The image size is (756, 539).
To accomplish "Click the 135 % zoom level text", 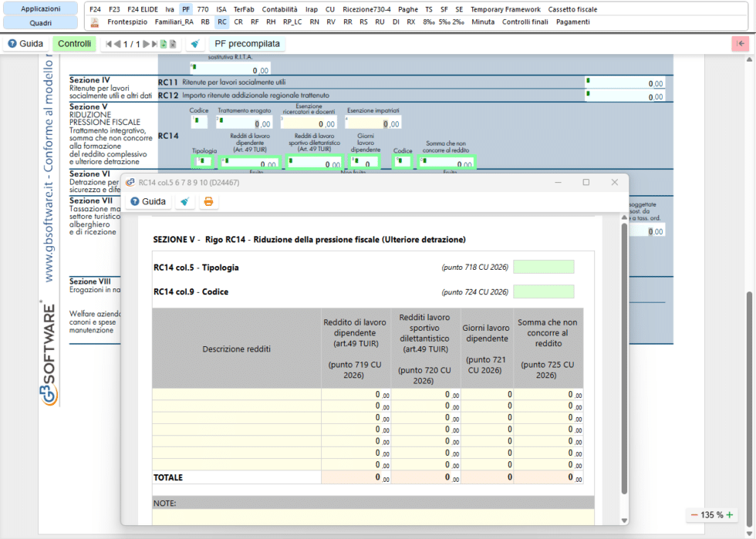I will [711, 515].
